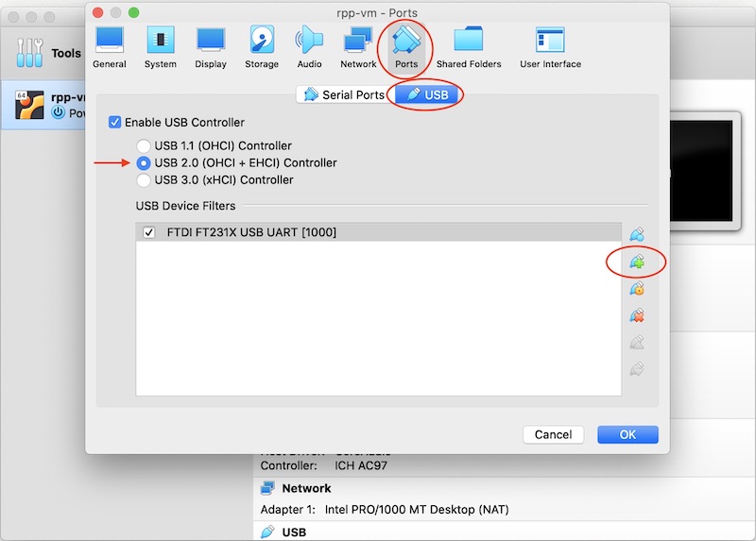This screenshot has height=541, width=756.
Task: Switch to the Serial Ports tab
Action: (345, 94)
